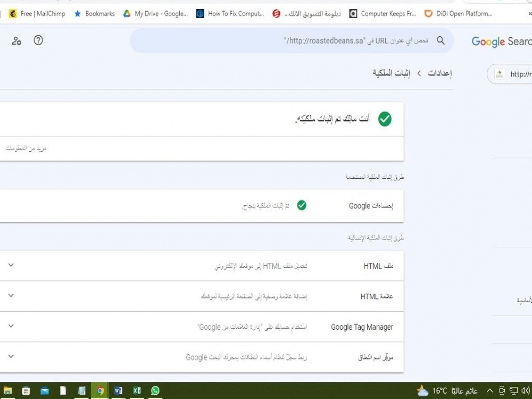532x399 pixels.
Task: Open the help question mark icon
Action: click(38, 40)
